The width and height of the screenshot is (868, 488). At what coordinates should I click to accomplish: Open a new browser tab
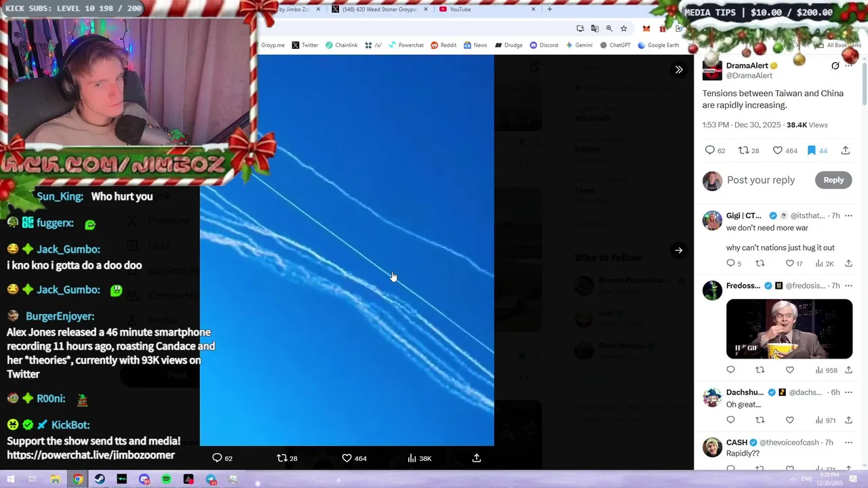coord(549,9)
